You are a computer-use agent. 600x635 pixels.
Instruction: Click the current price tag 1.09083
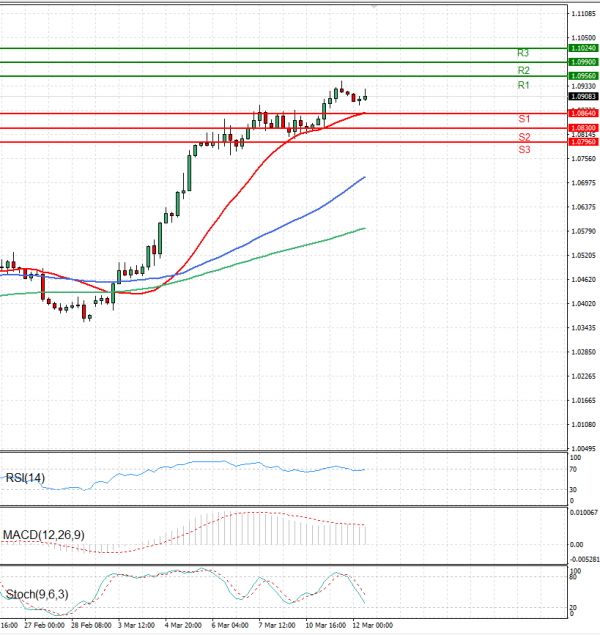coord(582,97)
